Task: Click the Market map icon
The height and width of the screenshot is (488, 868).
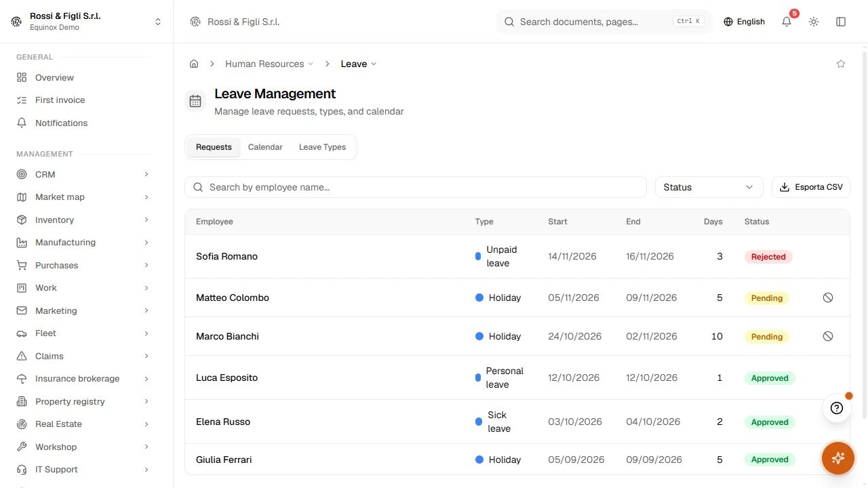Action: tap(22, 197)
